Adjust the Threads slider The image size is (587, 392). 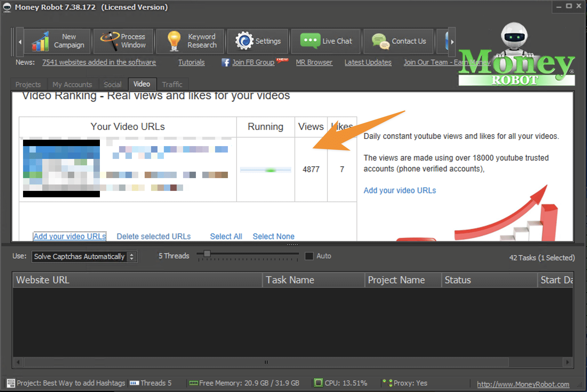[207, 254]
